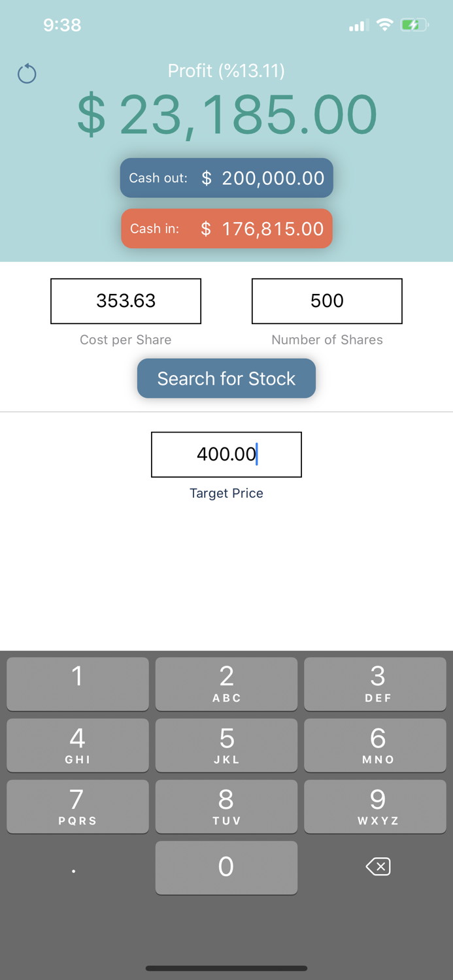Tap the reset/refresh icon at top left
The image size is (453, 980).
[27, 73]
